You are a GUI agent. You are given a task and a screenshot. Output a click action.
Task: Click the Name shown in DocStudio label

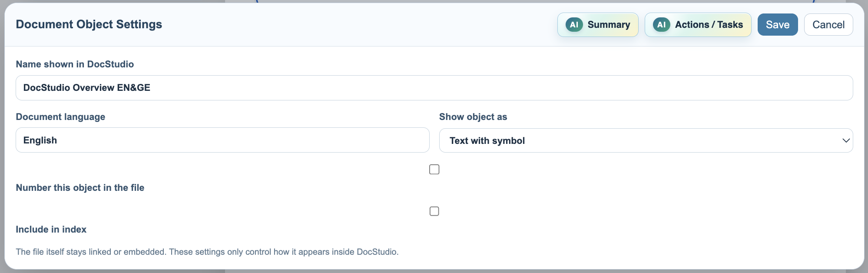point(75,64)
